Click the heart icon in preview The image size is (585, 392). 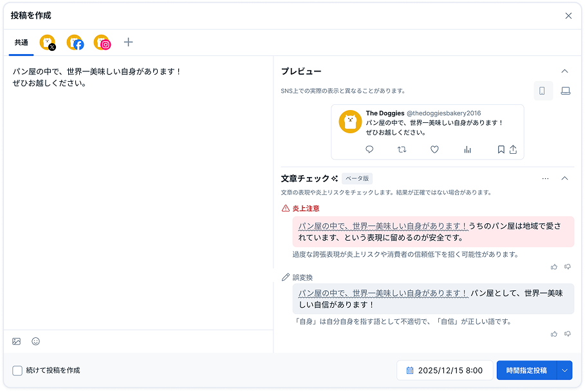(434, 149)
